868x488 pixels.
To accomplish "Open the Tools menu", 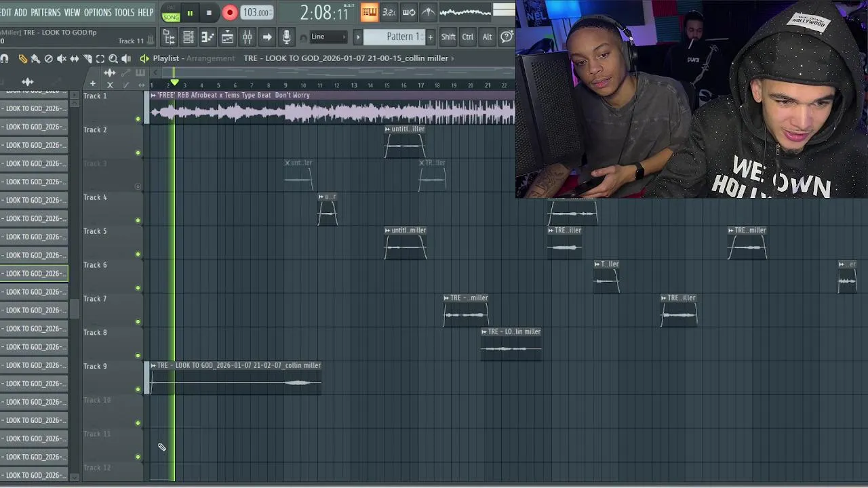I will 124,12.
